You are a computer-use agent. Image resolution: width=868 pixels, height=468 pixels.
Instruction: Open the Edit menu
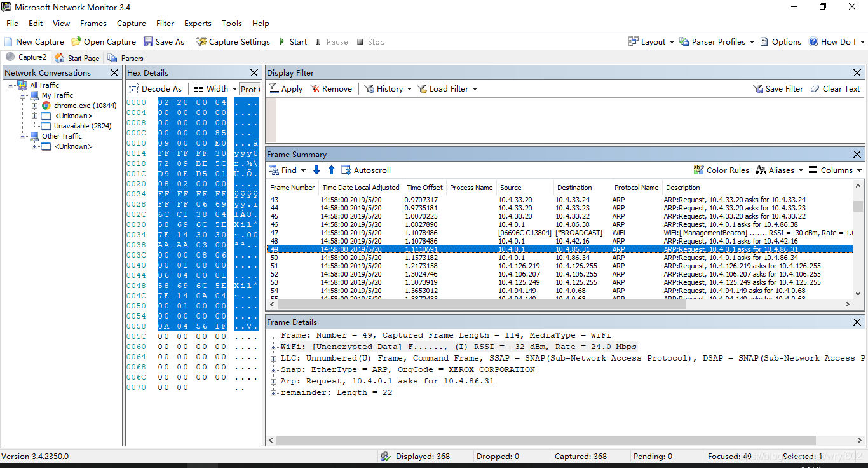[36, 24]
